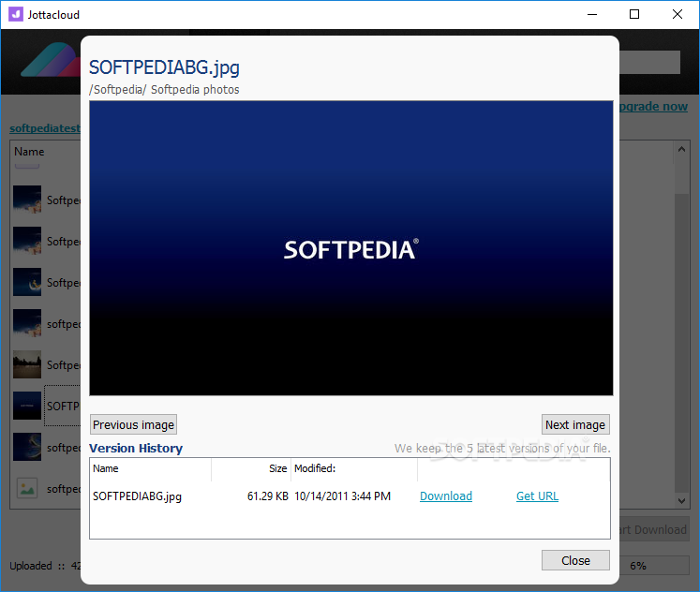Screen dimensions: 700x592
Task: Click the Name column header in Version History
Action: click(x=151, y=468)
